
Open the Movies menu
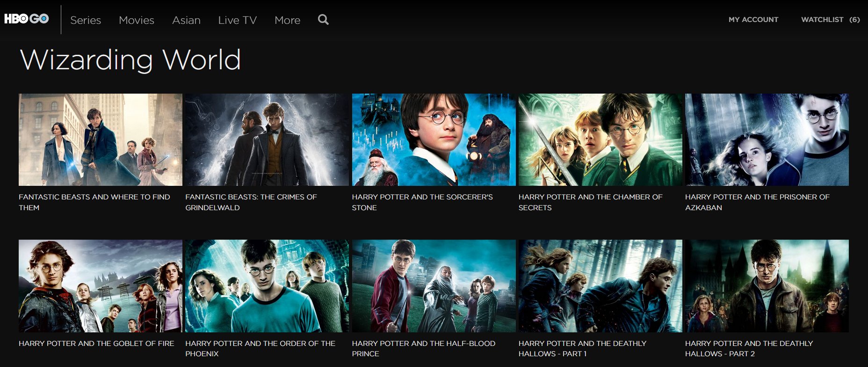pyautogui.click(x=137, y=20)
